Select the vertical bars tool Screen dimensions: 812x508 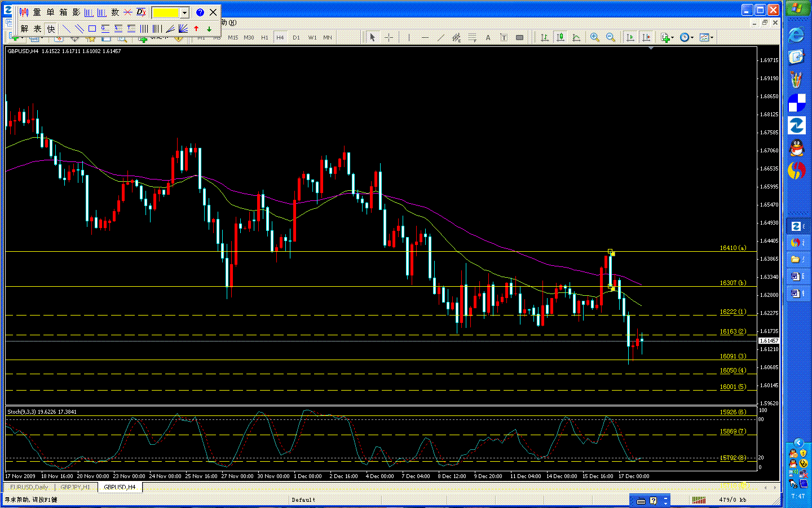pos(144,29)
